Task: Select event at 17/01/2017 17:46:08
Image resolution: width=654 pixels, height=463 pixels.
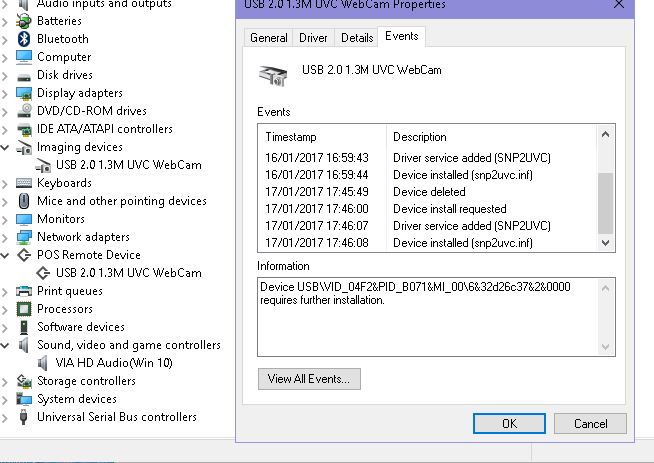Action: coord(430,243)
